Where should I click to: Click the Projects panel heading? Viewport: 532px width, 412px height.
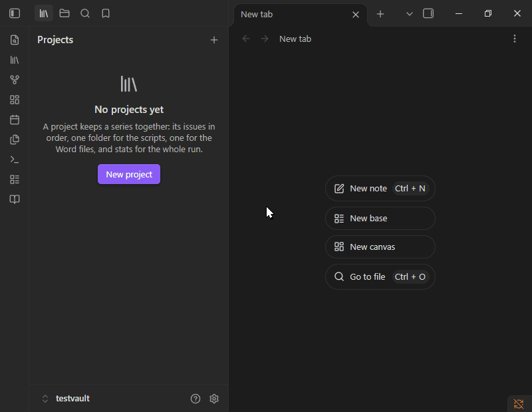click(55, 40)
